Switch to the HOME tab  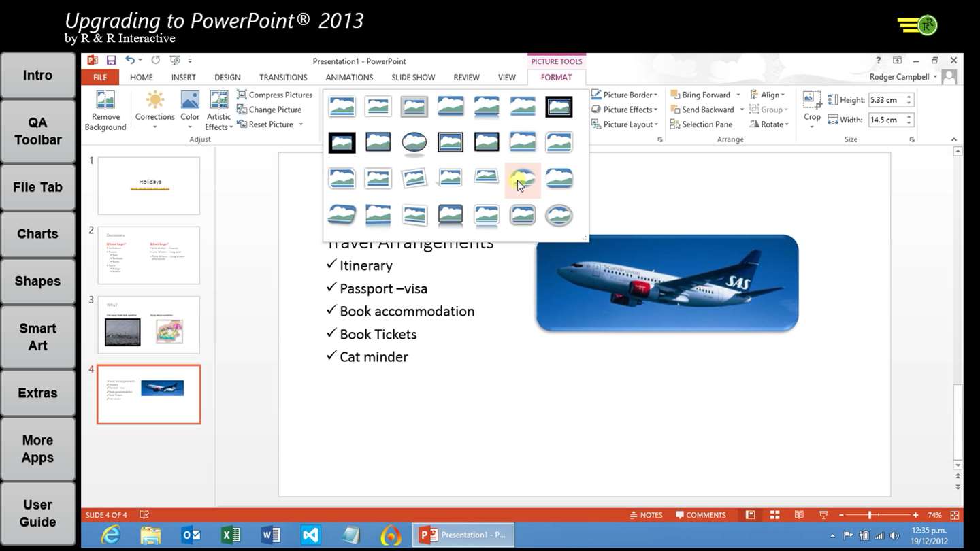142,77
